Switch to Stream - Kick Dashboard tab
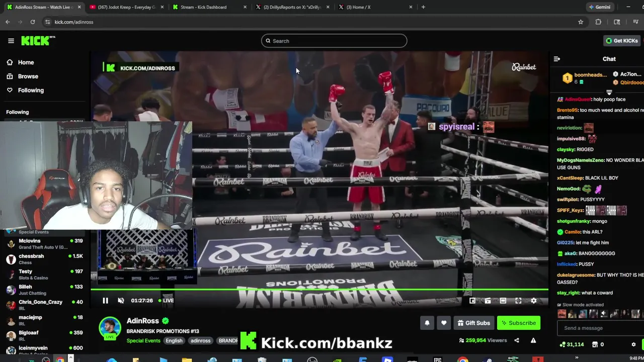 pyautogui.click(x=209, y=7)
